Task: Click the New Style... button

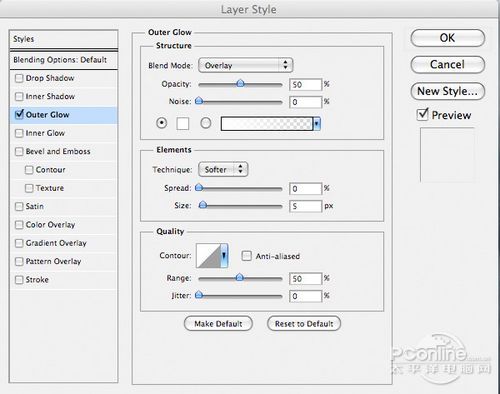Action: point(447,91)
